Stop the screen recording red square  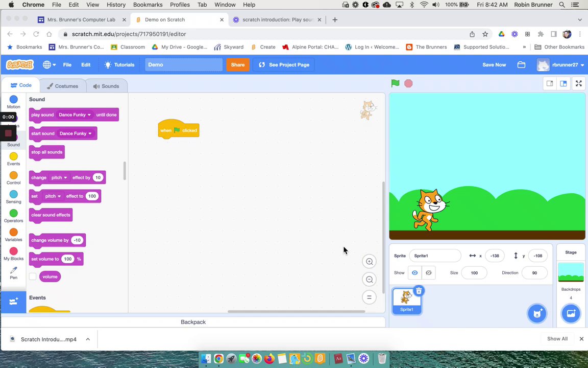click(x=8, y=133)
